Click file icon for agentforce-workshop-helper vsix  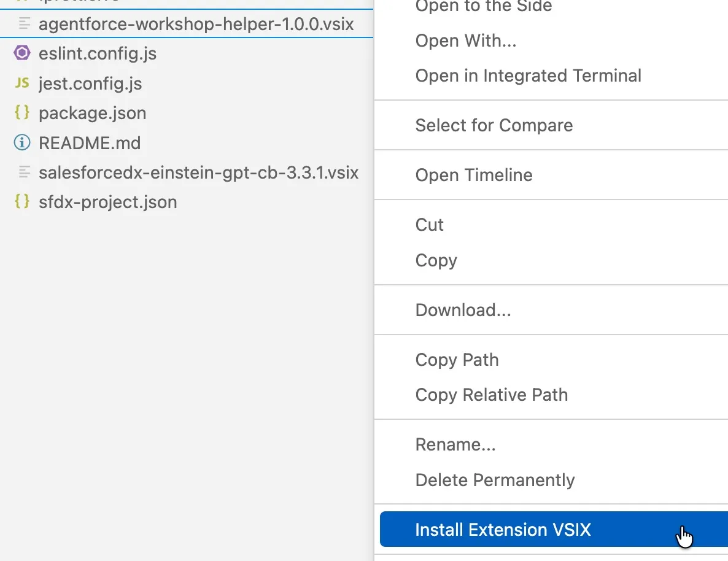25,24
